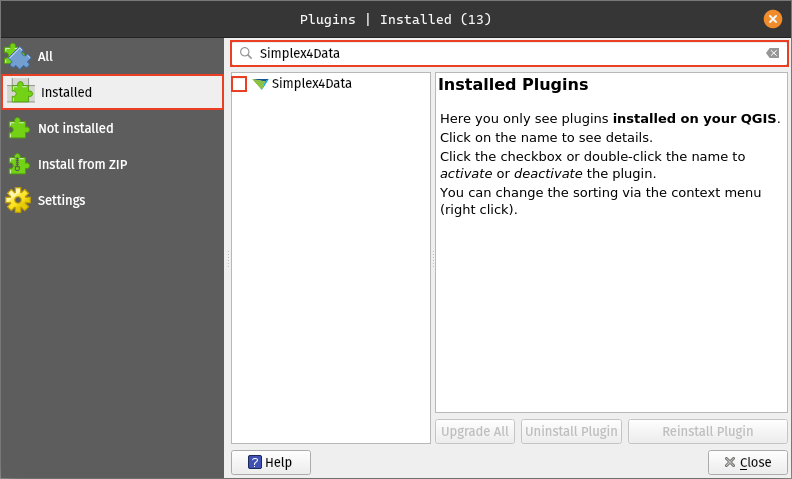Click the Reinstall Plugin button
The image size is (792, 479).
pos(708,432)
